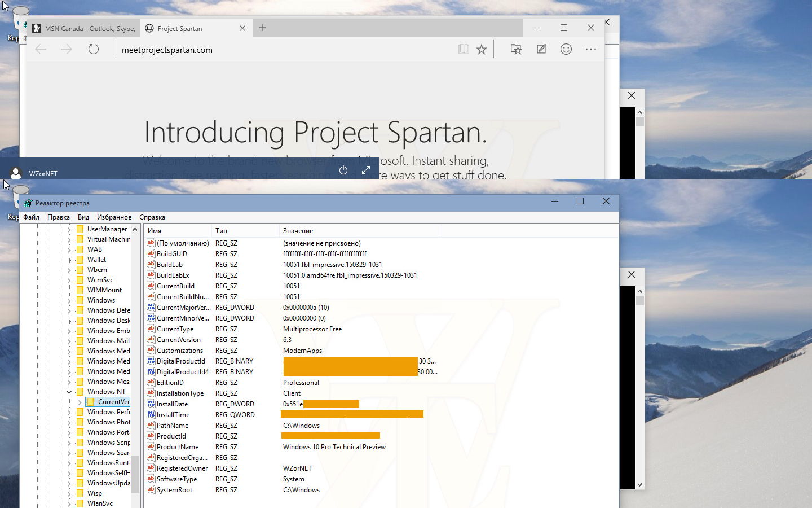The image size is (812, 508).
Task: Select the SystemRoot value name
Action: coord(174,490)
